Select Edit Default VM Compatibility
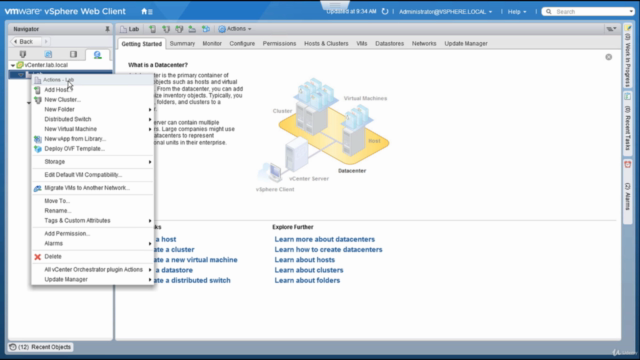This screenshot has width=640, height=360. [83, 175]
